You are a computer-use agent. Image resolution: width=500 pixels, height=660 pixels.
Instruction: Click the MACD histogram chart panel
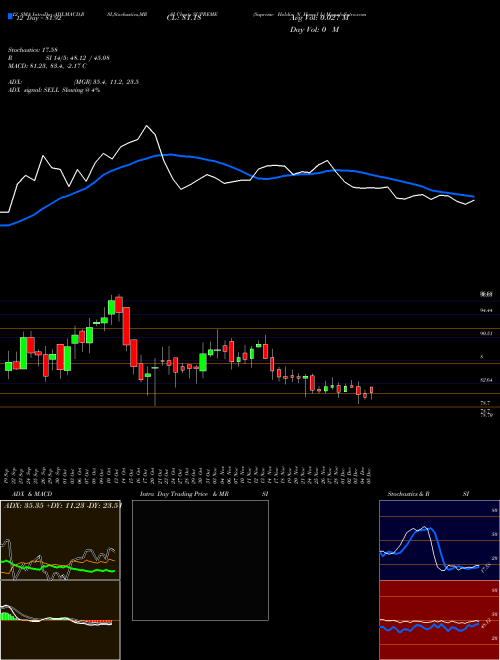pos(60,620)
